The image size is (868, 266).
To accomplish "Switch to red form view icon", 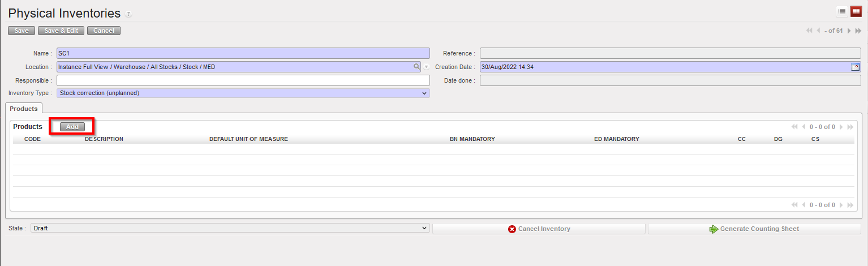I will 856,12.
